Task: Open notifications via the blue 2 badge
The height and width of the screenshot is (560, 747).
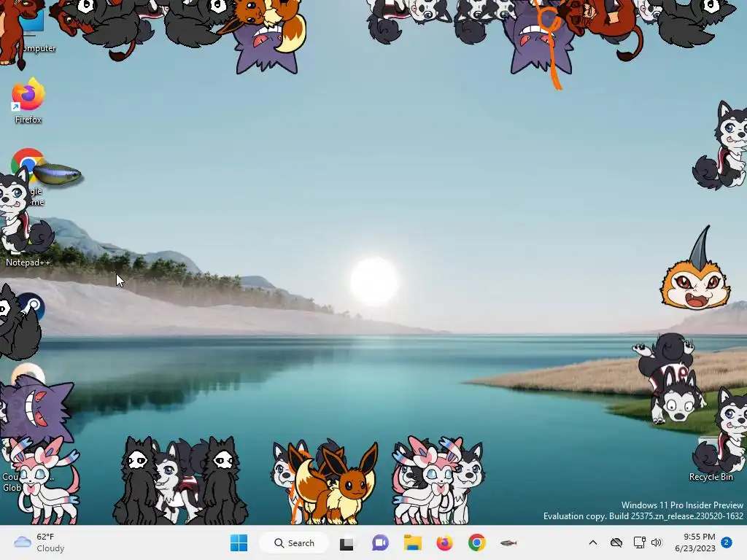Action: pos(727,542)
